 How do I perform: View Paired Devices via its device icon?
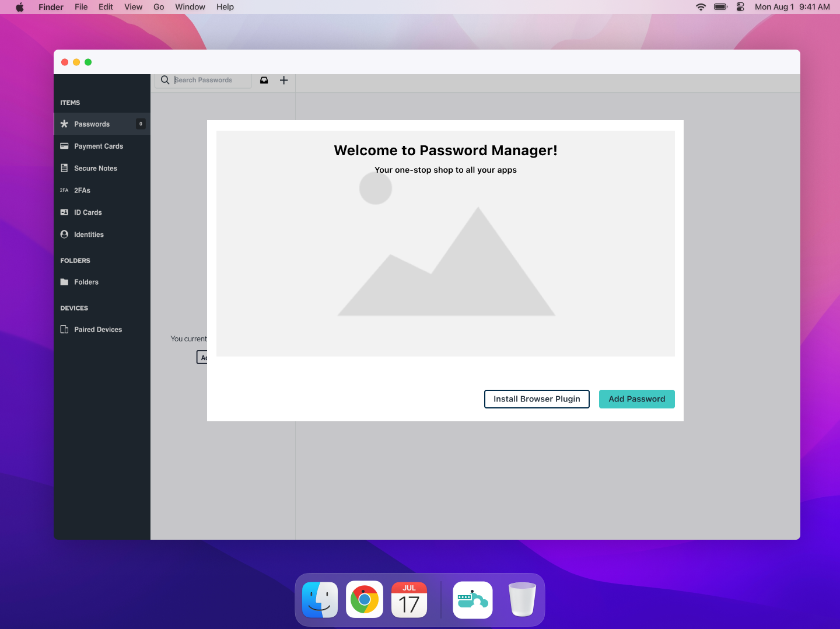pos(64,329)
